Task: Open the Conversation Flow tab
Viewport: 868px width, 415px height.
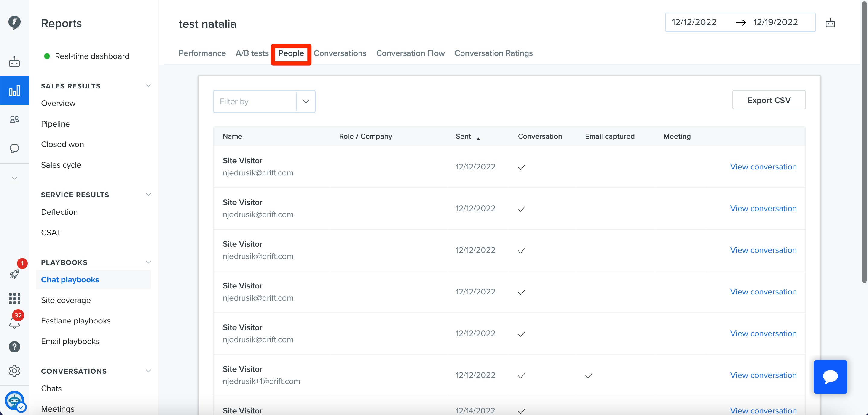Action: pos(410,53)
